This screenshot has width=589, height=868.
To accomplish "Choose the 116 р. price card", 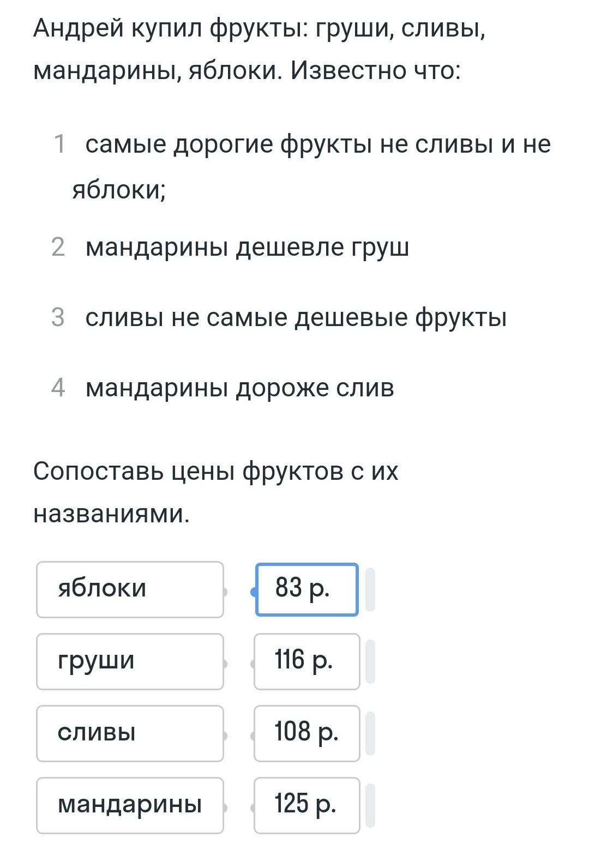I will pos(306,661).
